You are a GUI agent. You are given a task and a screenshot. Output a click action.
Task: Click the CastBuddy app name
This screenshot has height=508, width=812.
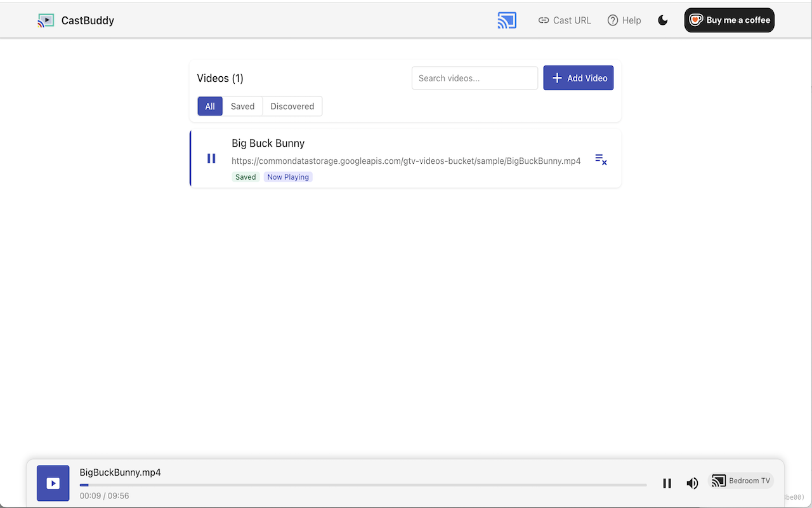coord(88,20)
